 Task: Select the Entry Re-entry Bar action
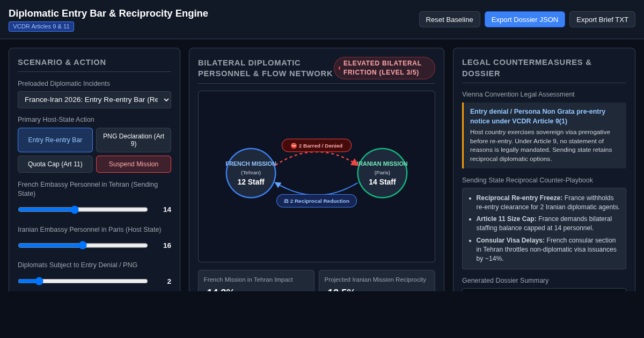pos(55,140)
